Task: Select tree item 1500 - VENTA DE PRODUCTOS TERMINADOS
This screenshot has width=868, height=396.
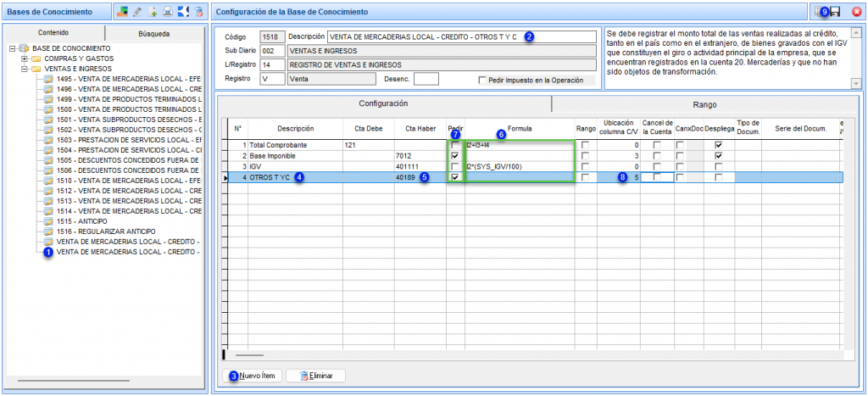Action: (129, 109)
